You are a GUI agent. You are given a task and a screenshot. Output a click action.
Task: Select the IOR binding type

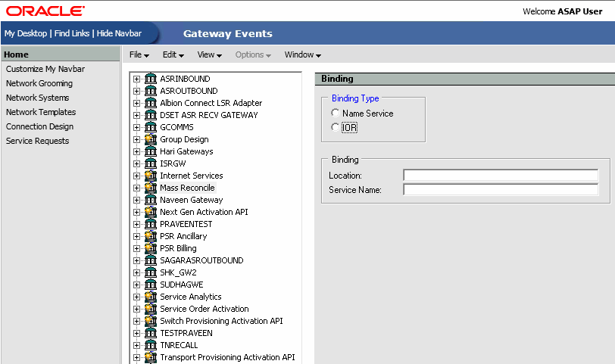coord(335,127)
